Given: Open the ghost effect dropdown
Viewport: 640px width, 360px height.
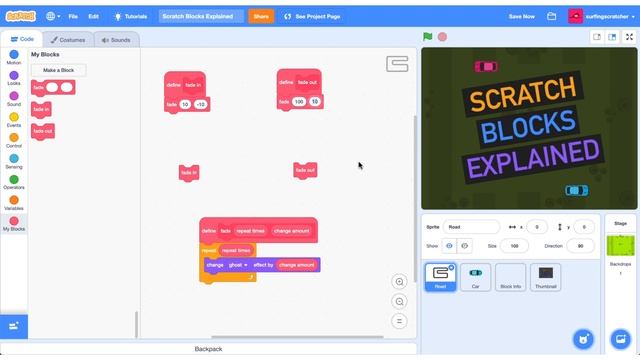Looking at the screenshot, I should click(x=238, y=265).
